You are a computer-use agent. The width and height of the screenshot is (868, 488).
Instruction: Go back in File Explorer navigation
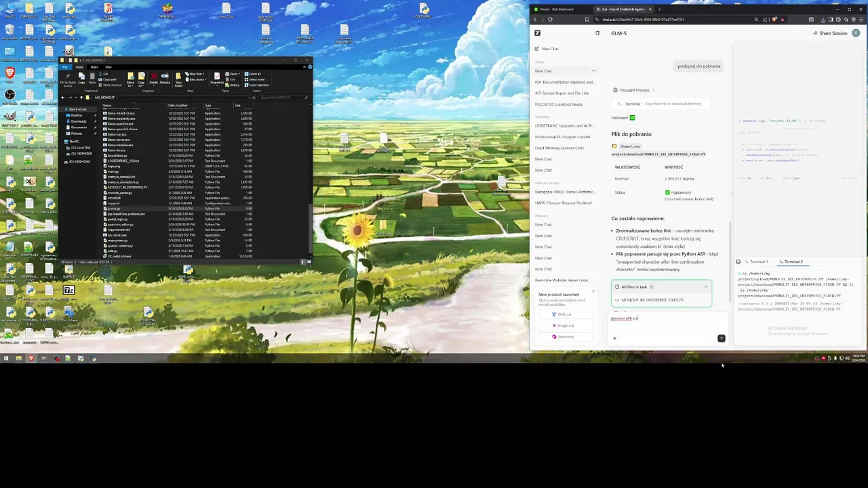62,98
